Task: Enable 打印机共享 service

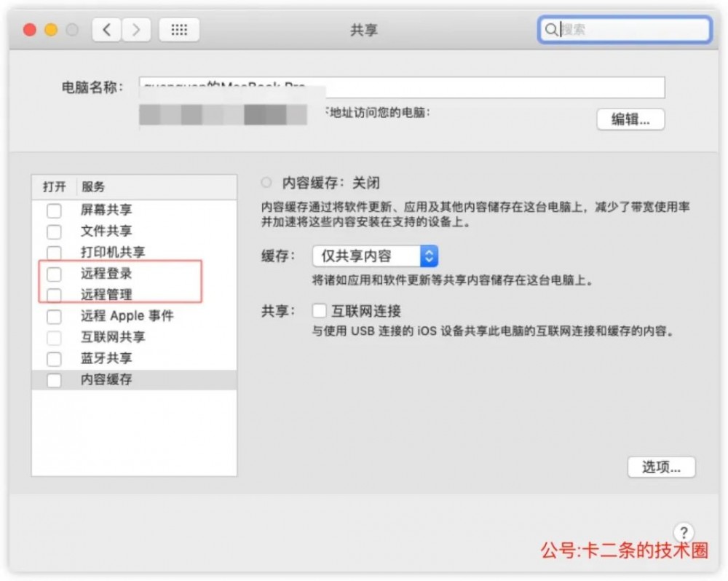Action: (x=54, y=253)
